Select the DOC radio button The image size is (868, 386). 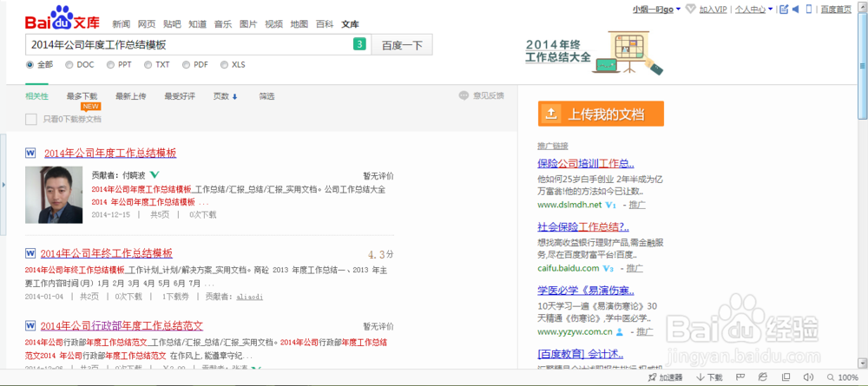coord(69,65)
